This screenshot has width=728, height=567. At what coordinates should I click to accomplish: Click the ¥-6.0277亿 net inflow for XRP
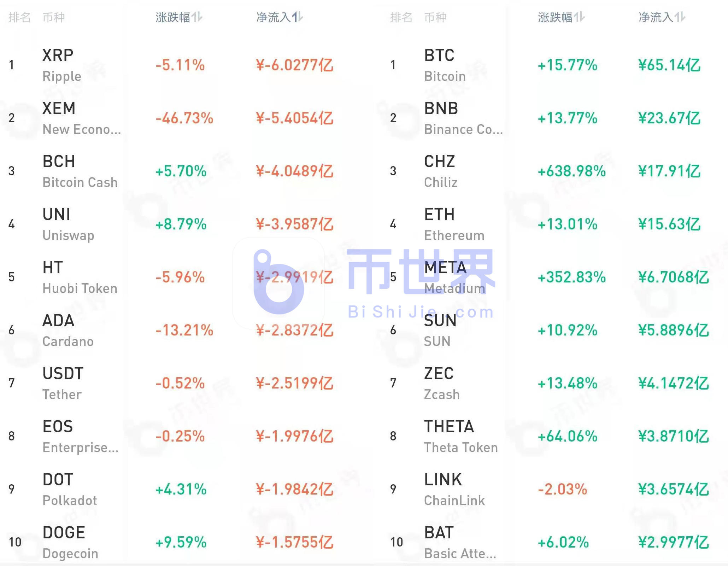[295, 65]
